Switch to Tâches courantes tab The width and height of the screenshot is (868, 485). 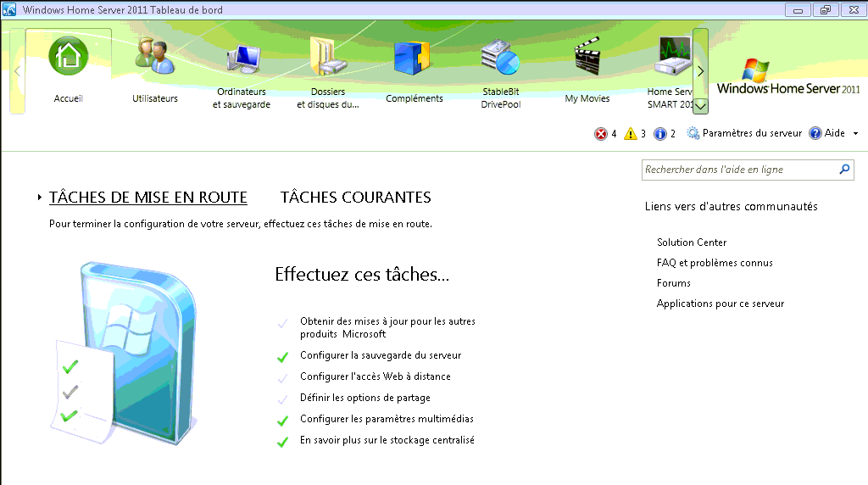(355, 197)
